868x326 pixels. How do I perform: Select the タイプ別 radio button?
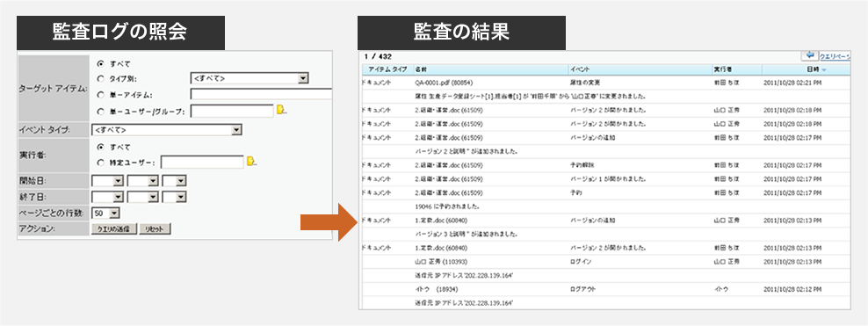coord(101,78)
